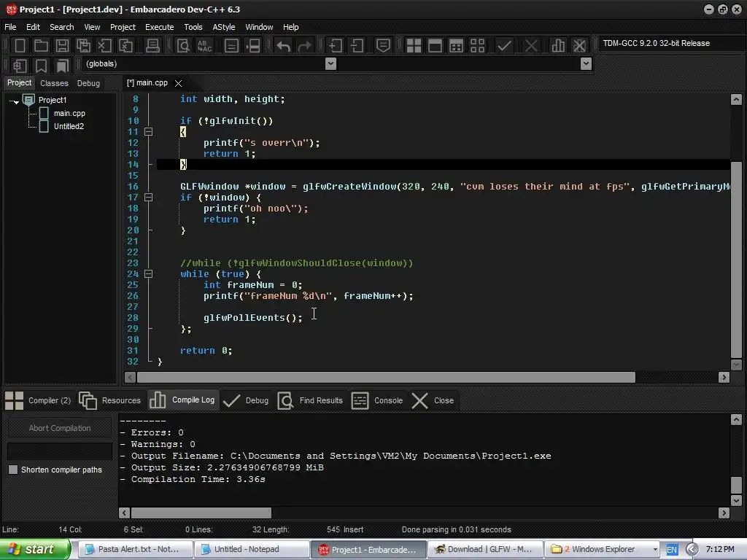The width and height of the screenshot is (747, 560).
Task: Click the Profile analysis bar-chart icon
Action: click(x=558, y=46)
